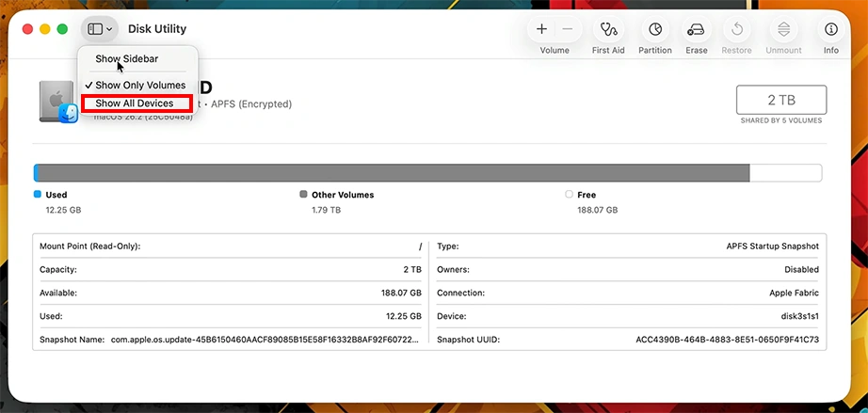Image resolution: width=868 pixels, height=413 pixels.
Task: Click the Unmount eject icon
Action: click(783, 29)
